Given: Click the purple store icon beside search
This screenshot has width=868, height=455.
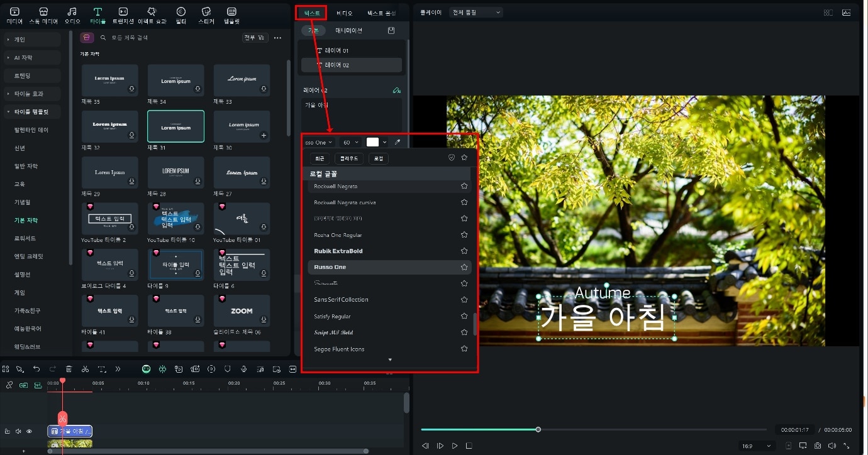Looking at the screenshot, I should tap(87, 38).
